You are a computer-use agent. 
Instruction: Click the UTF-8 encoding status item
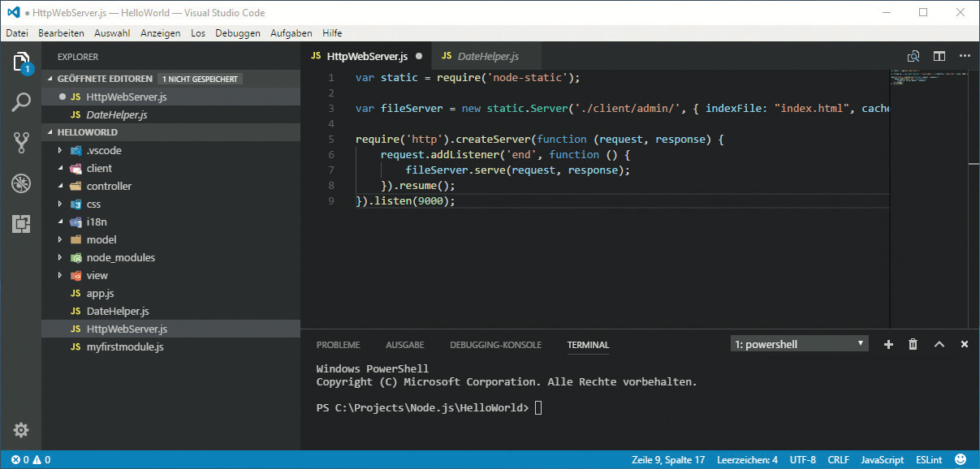802,460
